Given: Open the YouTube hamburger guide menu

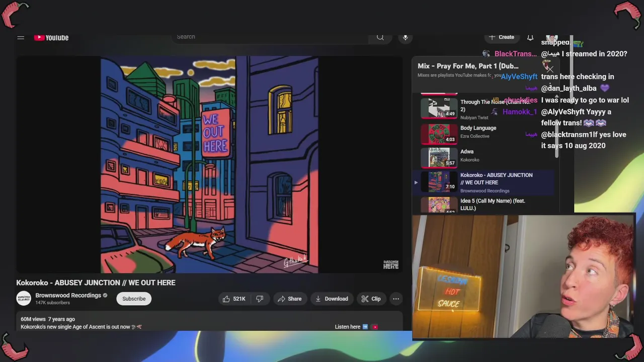Looking at the screenshot, I should 21,37.
